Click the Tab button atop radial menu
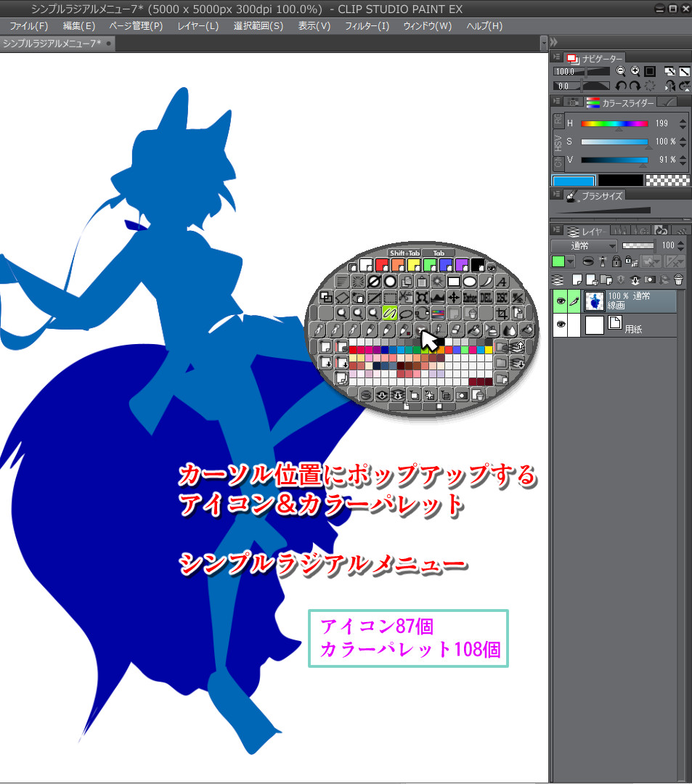Image resolution: width=692 pixels, height=784 pixels. [439, 253]
